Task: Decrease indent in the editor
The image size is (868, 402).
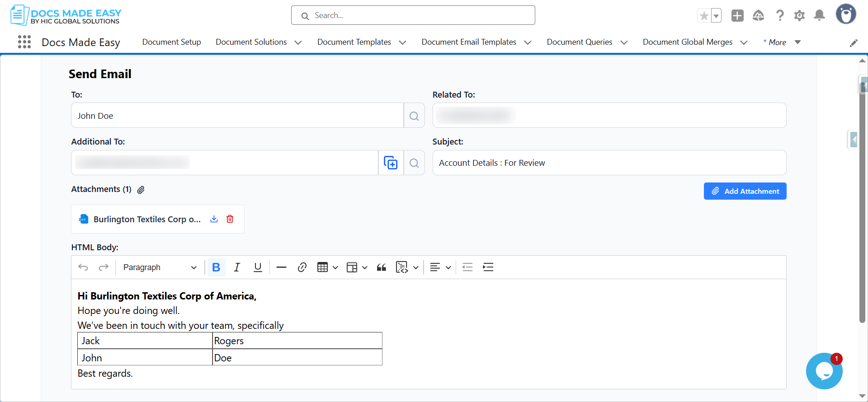Action: coord(467,267)
